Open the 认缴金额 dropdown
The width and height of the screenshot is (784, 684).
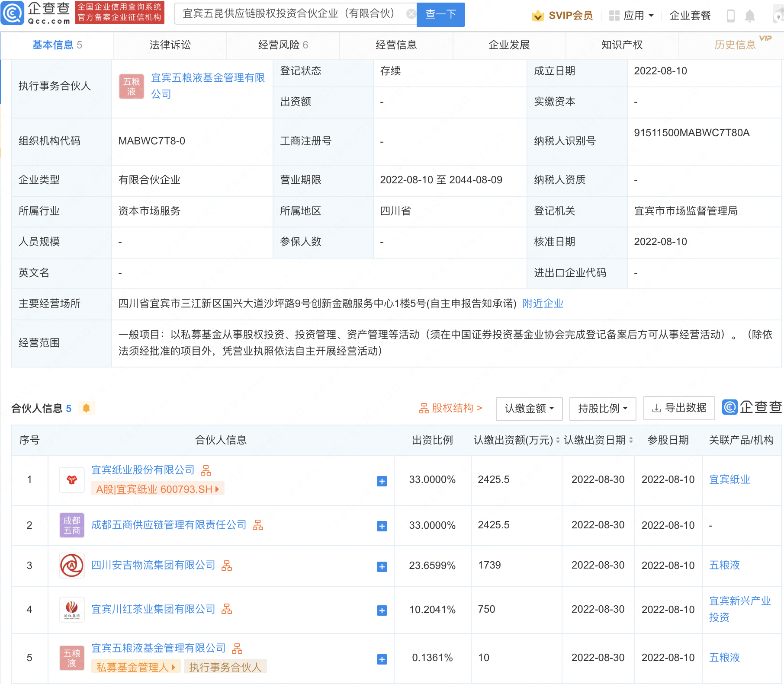point(529,409)
